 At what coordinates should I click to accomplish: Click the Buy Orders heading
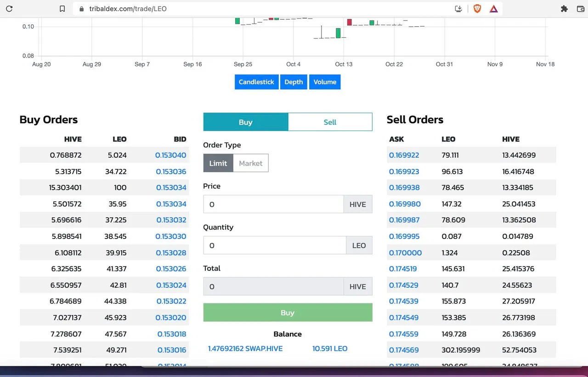tap(49, 120)
